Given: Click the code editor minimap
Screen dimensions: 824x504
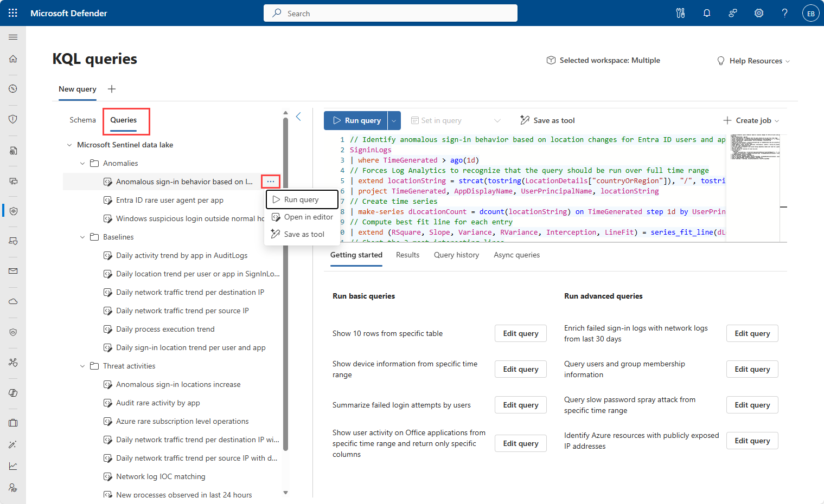Looking at the screenshot, I should pyautogui.click(x=756, y=188).
